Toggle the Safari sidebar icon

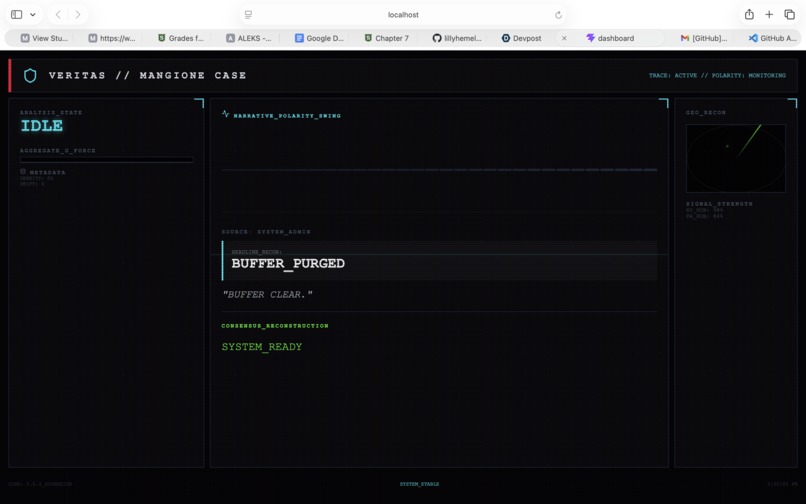(16, 14)
